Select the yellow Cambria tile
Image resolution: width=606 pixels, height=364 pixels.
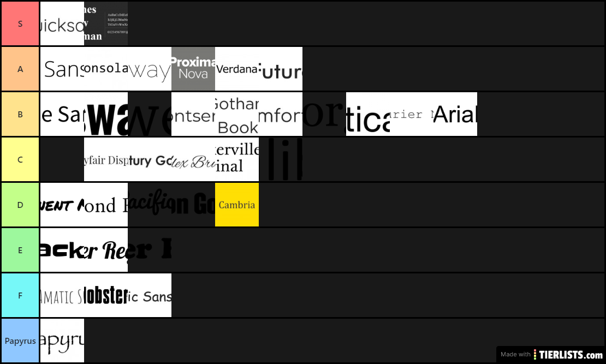237,205
